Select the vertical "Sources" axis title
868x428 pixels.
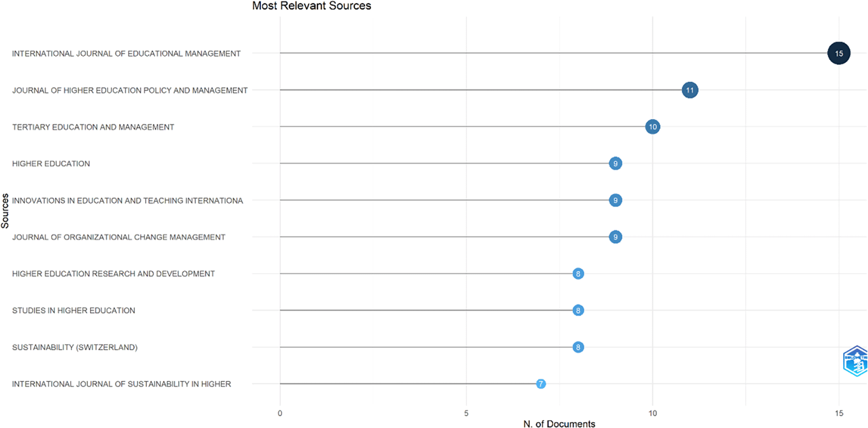[5, 211]
